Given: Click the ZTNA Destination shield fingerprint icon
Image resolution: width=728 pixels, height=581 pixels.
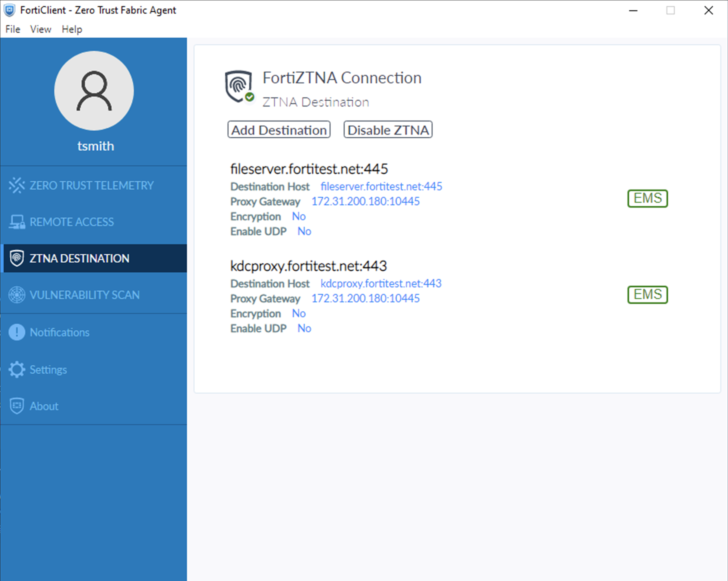Looking at the screenshot, I should (16, 258).
